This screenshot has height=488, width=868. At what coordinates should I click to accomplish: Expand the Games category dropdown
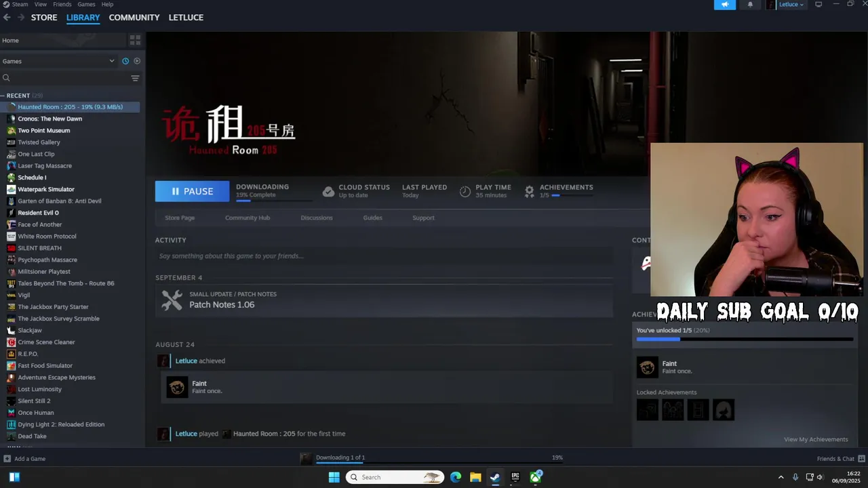tap(112, 61)
